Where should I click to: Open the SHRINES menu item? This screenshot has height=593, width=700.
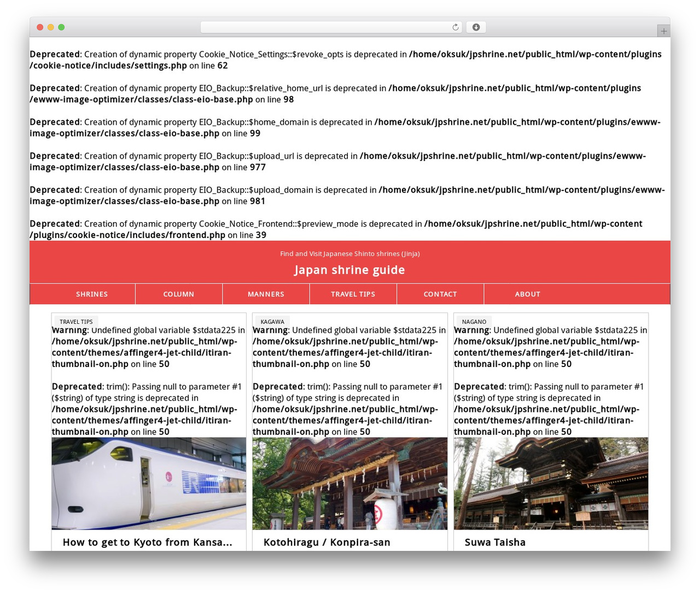tap(92, 294)
